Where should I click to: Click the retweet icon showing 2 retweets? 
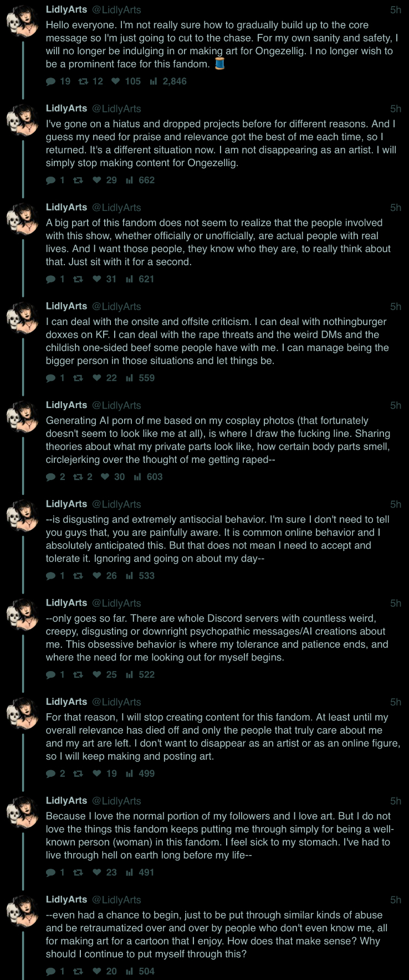78,477
